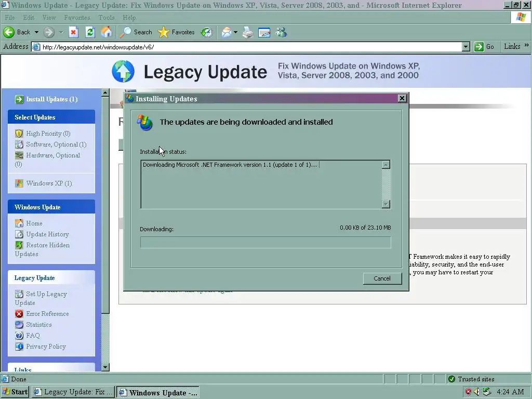Click the Software, Optional icon

tap(19, 144)
